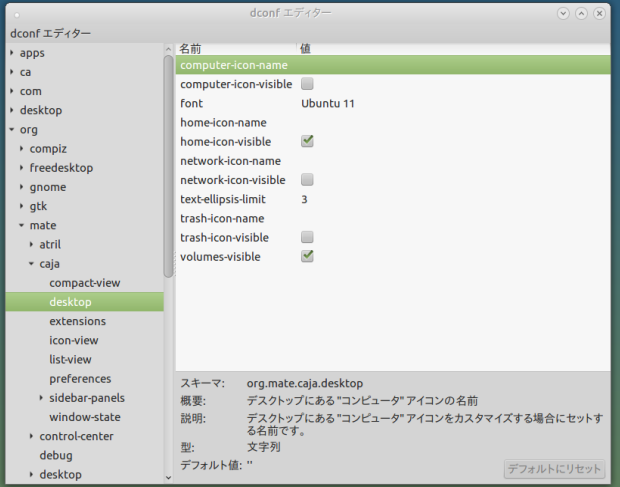Uncheck the volumes-visible checkbox
Viewport: 620px width, 487px height.
[x=307, y=256]
